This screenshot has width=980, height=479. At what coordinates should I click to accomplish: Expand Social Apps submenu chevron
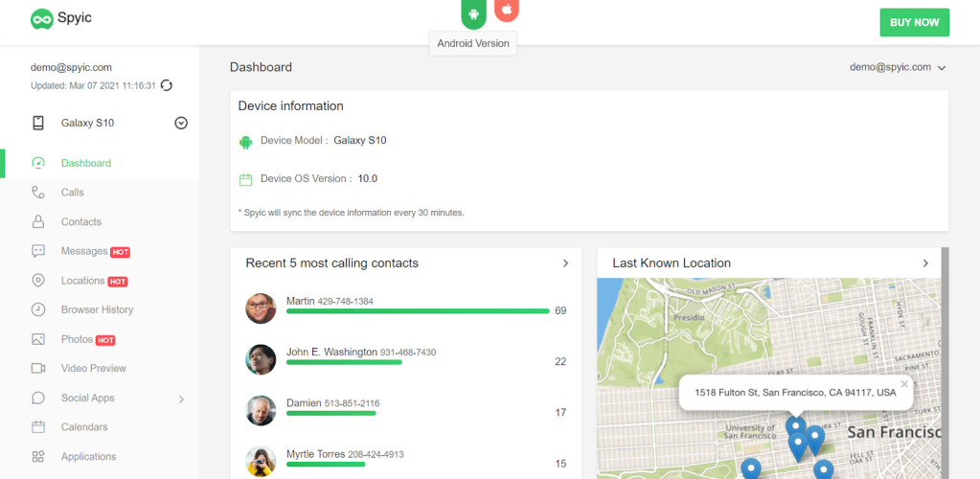tap(181, 399)
